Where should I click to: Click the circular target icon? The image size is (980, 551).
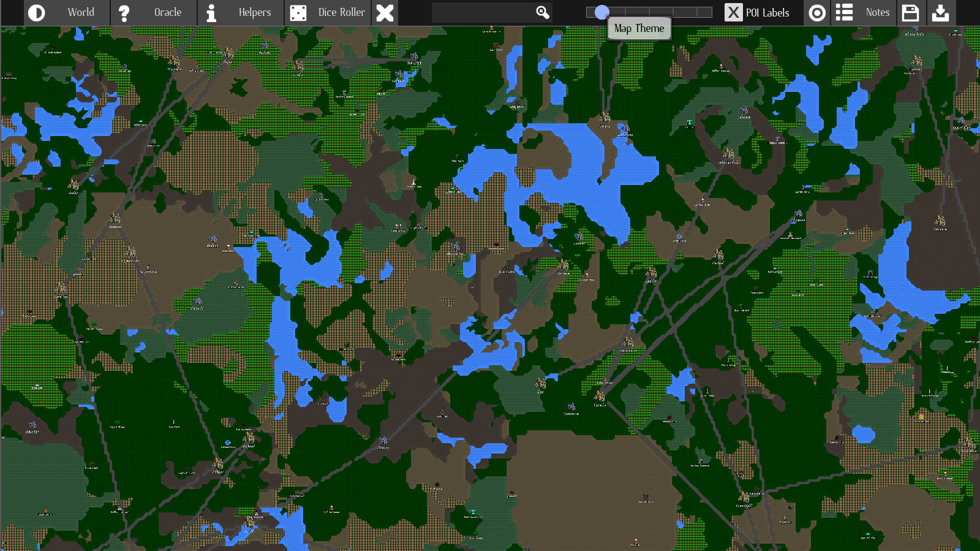[x=817, y=13]
